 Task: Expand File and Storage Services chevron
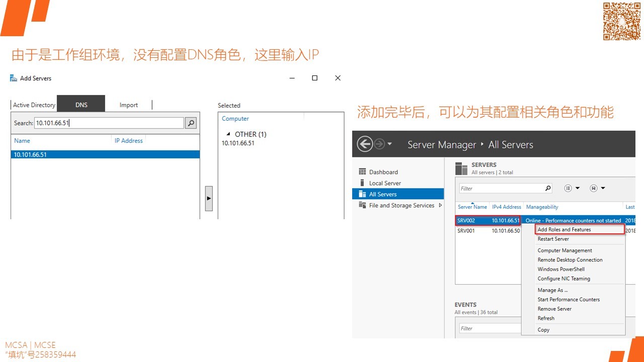coord(441,205)
